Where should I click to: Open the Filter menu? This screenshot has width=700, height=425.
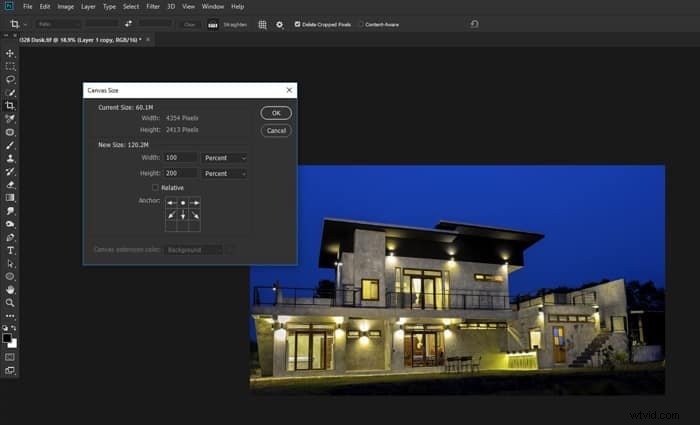click(x=153, y=7)
